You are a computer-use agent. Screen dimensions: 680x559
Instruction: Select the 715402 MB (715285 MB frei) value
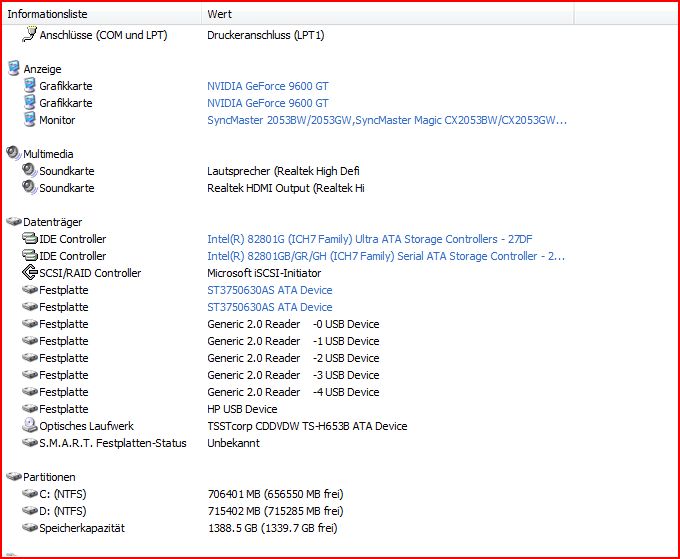(275, 511)
